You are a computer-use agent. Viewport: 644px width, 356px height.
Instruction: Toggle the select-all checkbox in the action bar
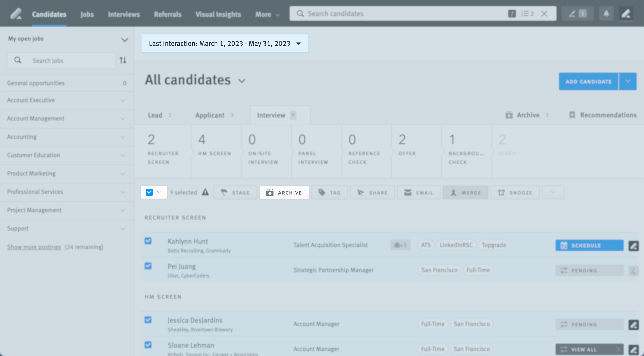150,192
